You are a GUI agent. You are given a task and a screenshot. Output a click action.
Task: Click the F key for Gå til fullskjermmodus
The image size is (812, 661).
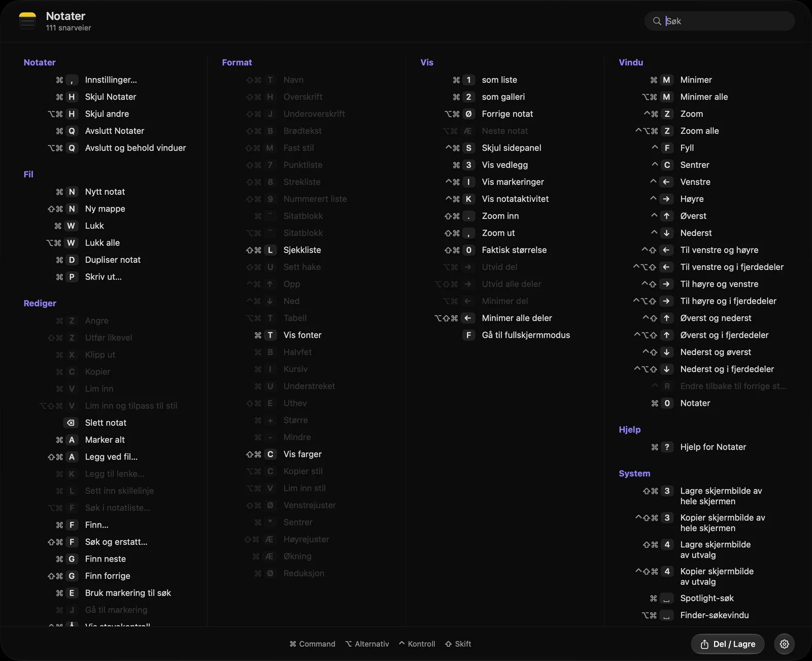click(x=468, y=335)
